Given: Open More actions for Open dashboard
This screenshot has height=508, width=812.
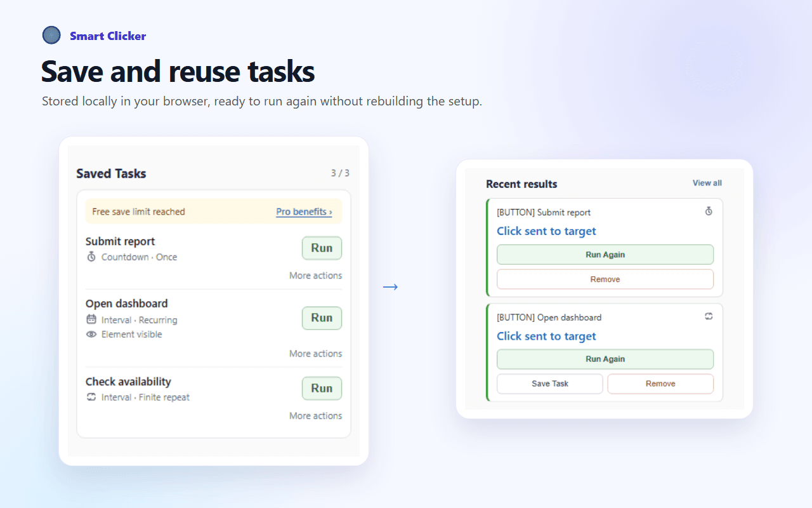Looking at the screenshot, I should pos(315,354).
